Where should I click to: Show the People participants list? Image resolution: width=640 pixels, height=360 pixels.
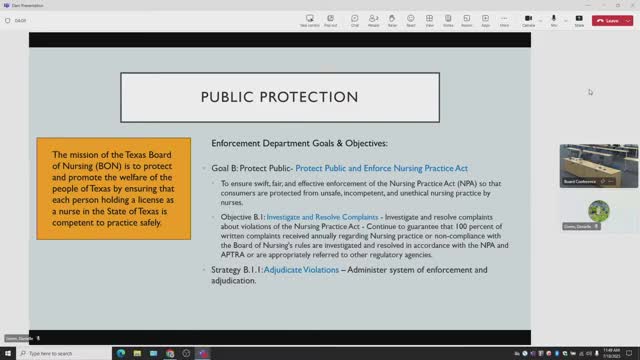(x=373, y=20)
